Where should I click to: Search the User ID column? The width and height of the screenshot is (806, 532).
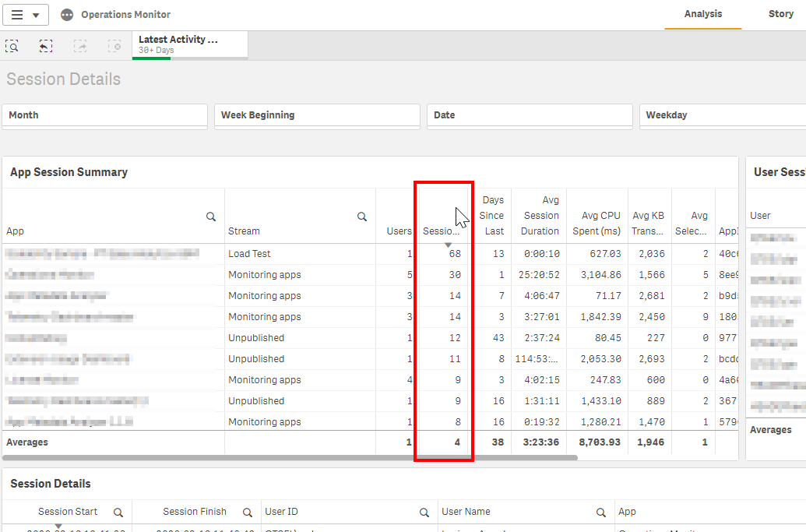tap(424, 513)
